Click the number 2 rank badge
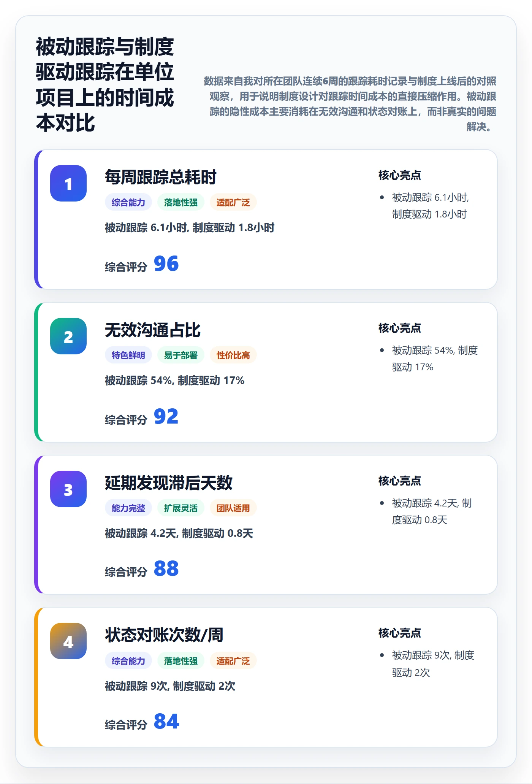The width and height of the screenshot is (532, 784). click(x=68, y=336)
